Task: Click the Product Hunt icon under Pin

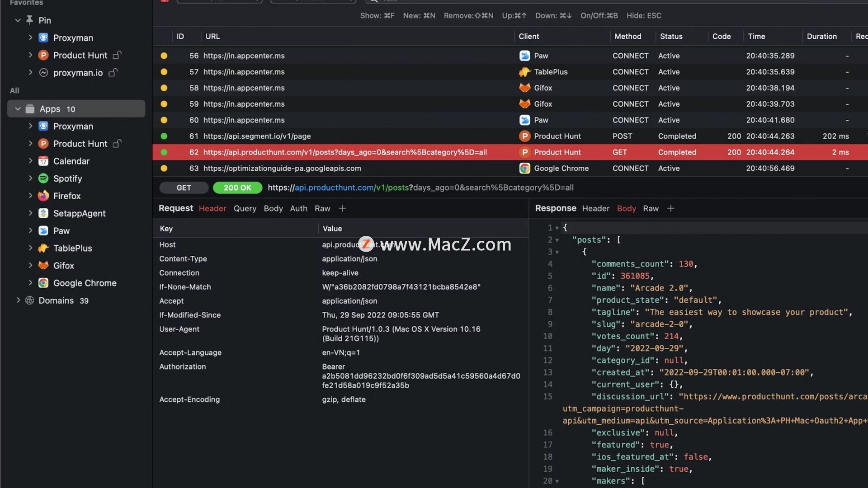Action: coord(43,55)
